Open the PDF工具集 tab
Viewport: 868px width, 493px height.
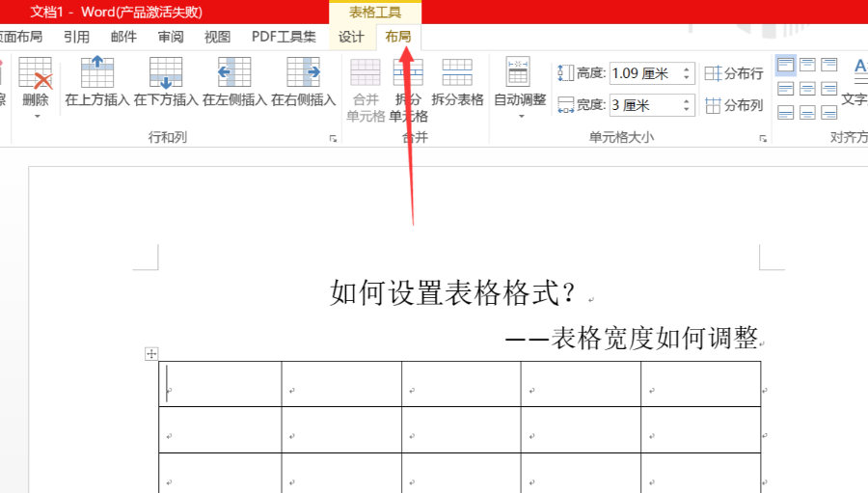click(x=284, y=37)
